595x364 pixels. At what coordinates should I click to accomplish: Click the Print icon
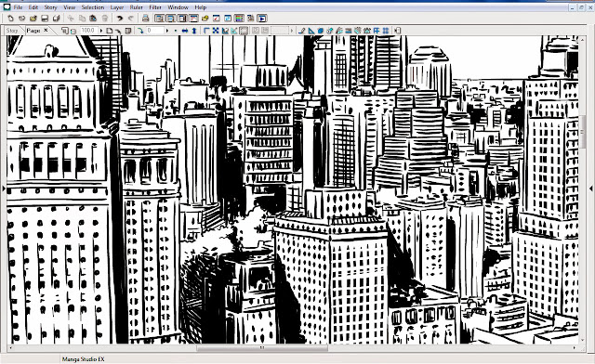pos(145,18)
